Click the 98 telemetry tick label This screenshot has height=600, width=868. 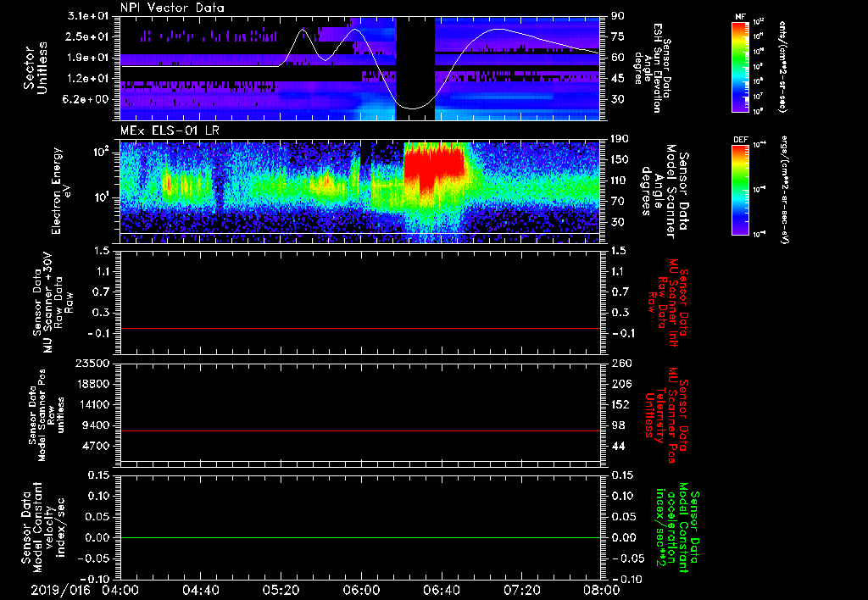[618, 425]
